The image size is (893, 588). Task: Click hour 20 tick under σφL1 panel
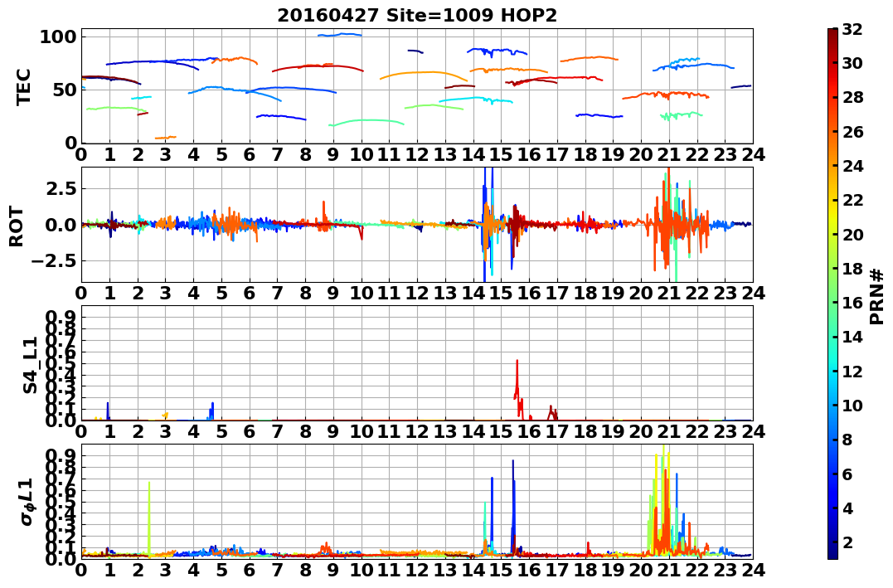(x=641, y=570)
